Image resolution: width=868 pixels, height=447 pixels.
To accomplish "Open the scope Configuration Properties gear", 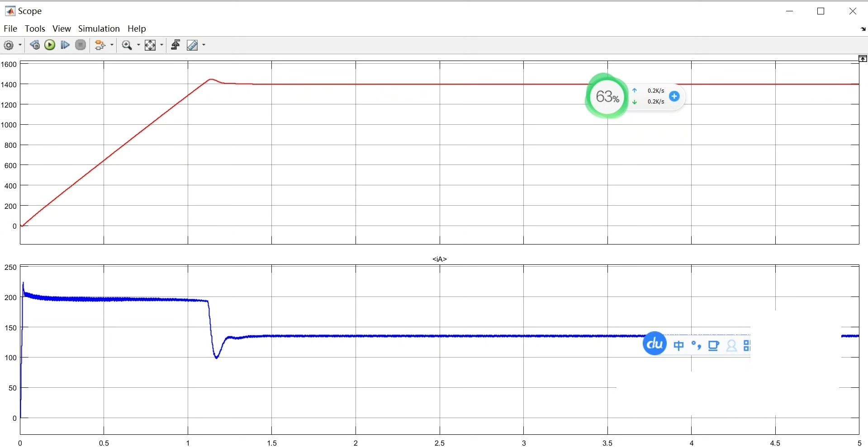I will click(9, 45).
